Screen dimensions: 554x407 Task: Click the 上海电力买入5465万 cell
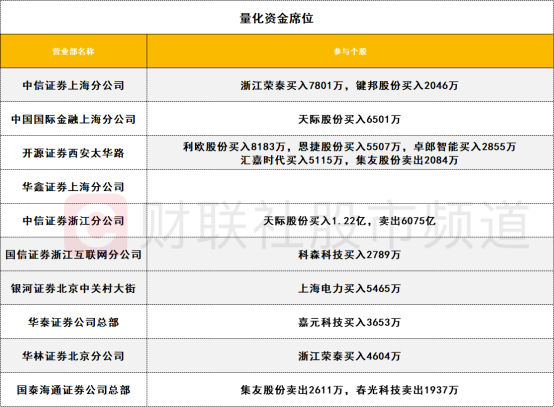tap(349, 288)
